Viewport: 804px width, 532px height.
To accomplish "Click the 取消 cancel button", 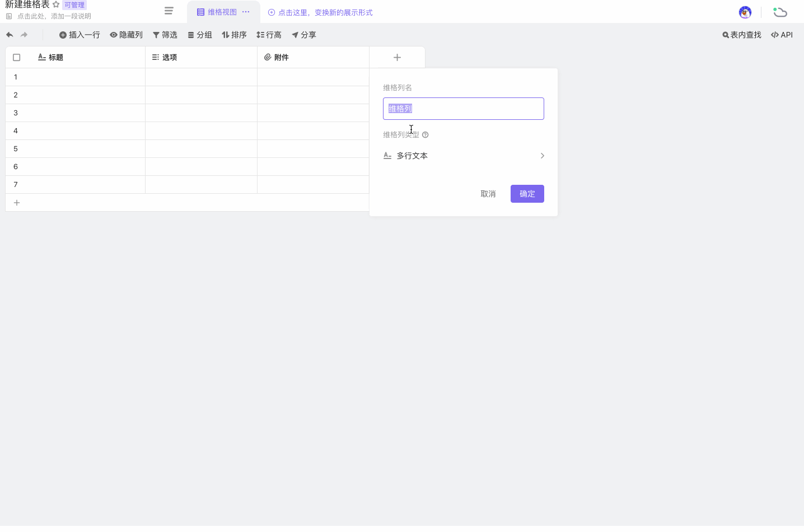I will pos(488,194).
